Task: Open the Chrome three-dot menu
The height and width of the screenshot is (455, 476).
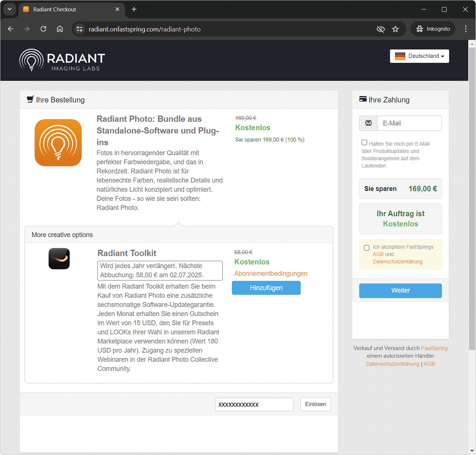Action: 466,29
